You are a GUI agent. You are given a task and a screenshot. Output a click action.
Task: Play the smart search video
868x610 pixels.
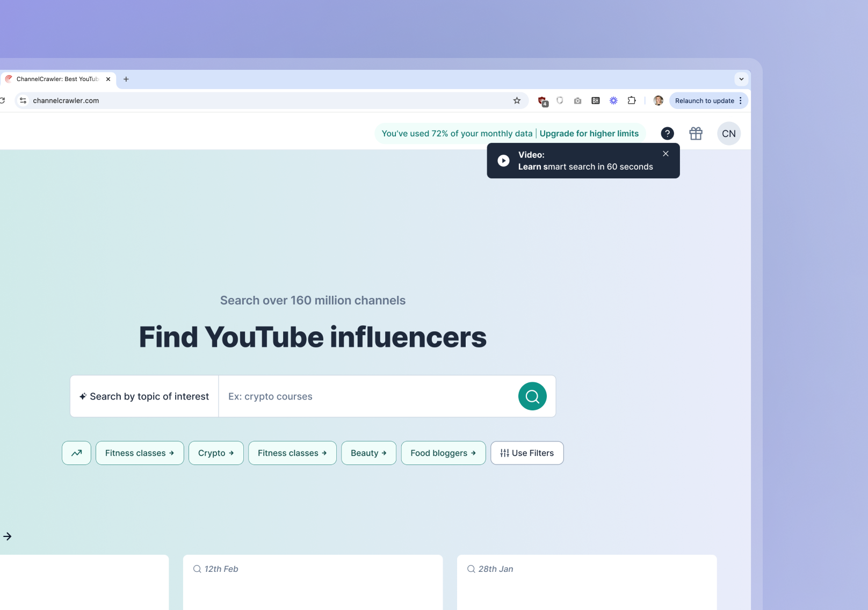click(x=503, y=161)
